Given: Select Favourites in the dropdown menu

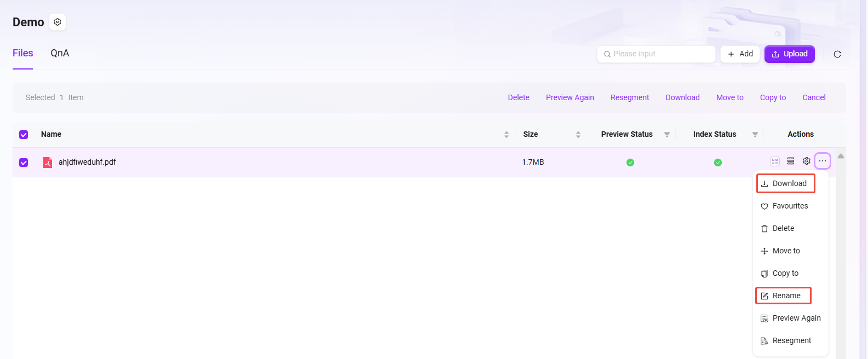Looking at the screenshot, I should pos(790,206).
